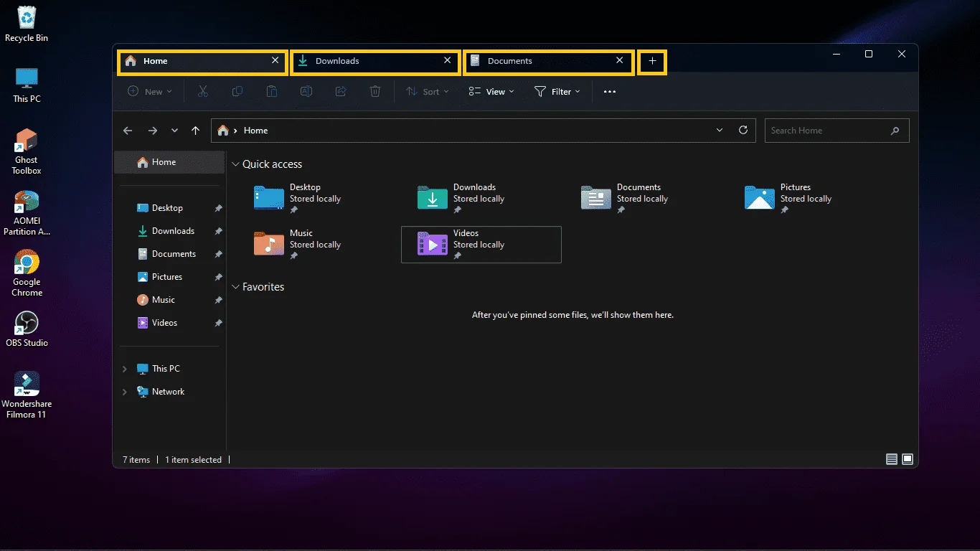
Task: Open Desktop in navigation pane
Action: click(167, 208)
